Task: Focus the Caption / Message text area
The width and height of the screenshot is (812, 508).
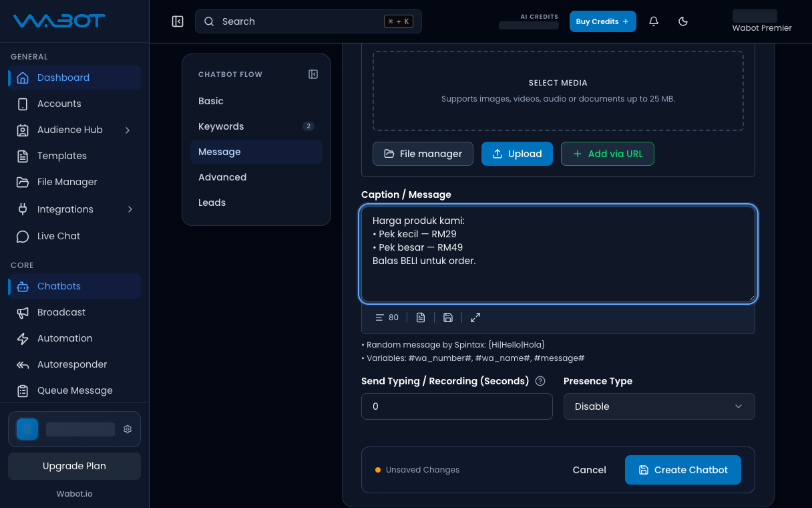Action: 558,254
